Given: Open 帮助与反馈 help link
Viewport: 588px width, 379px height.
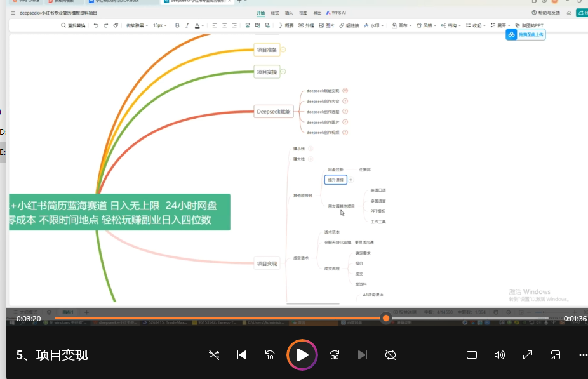Looking at the screenshot, I should point(545,13).
